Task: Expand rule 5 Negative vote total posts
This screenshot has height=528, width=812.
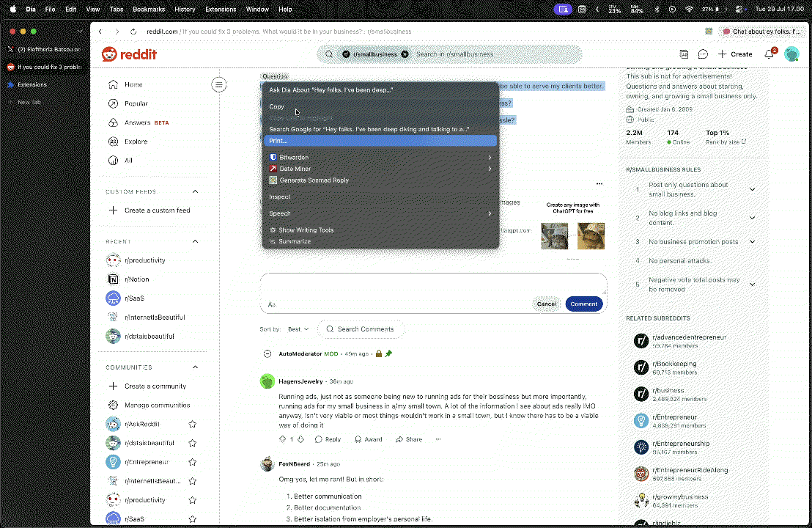Action: click(752, 285)
